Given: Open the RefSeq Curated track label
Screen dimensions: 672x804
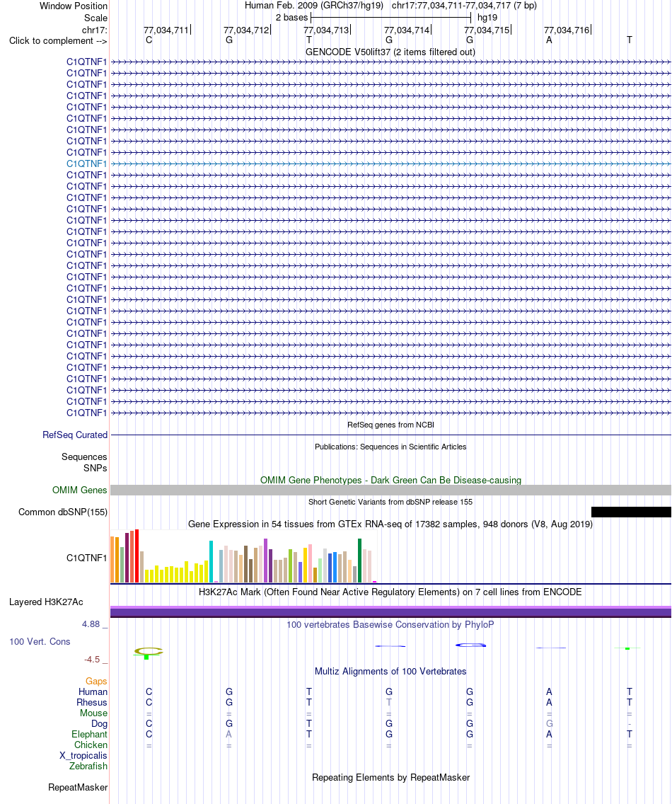Looking at the screenshot, I should 75,435.
